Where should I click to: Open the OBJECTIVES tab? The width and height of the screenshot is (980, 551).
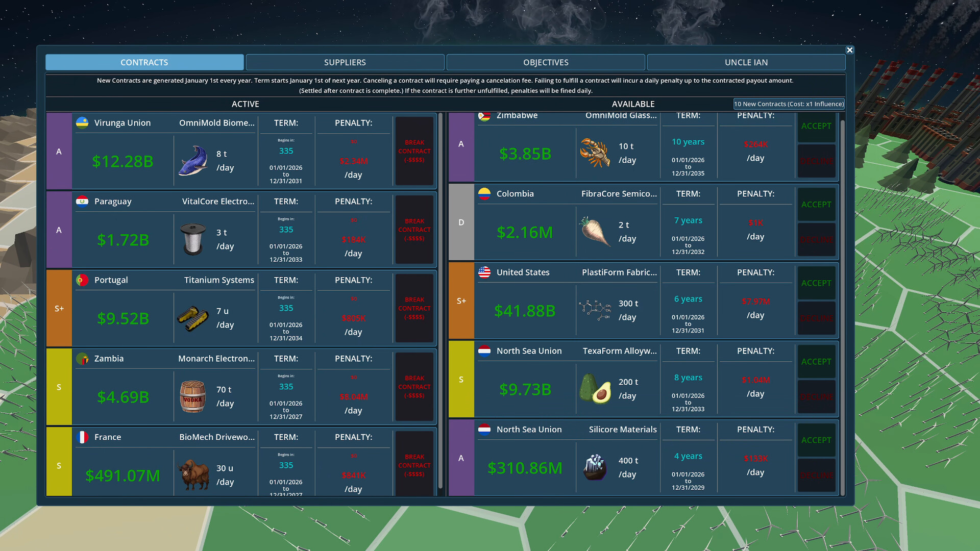[545, 62]
